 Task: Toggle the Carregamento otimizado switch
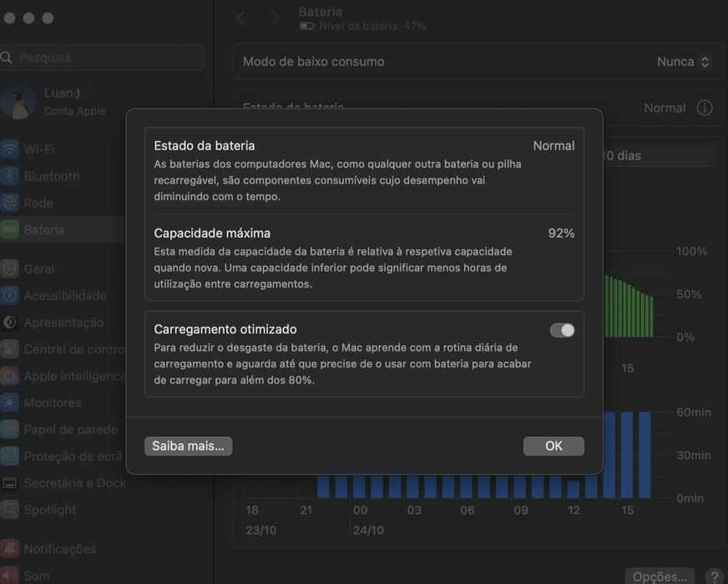(x=562, y=330)
